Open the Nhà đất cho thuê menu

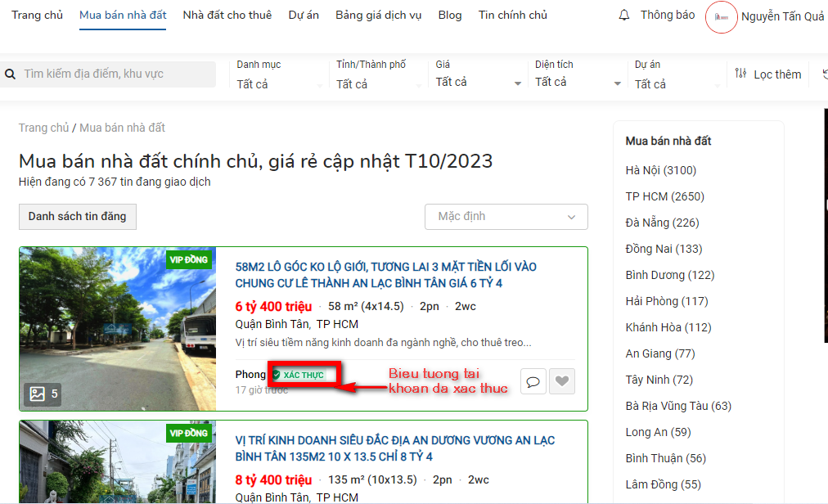coord(227,16)
